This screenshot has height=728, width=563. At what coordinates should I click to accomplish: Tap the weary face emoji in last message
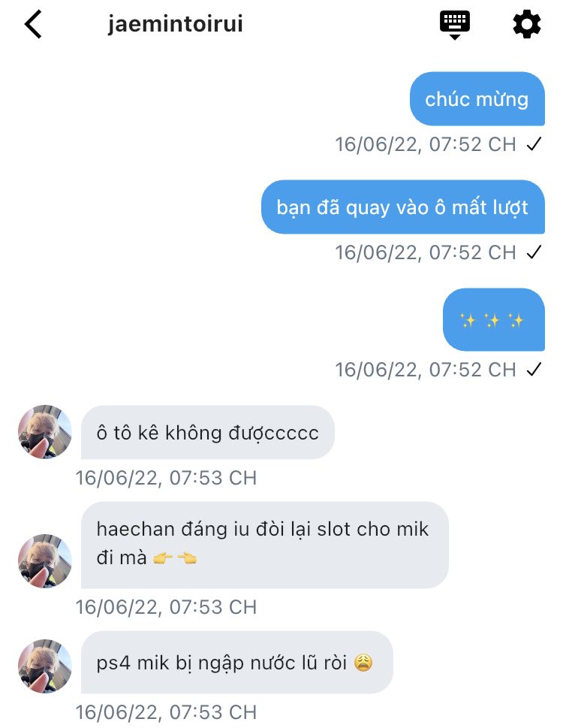tap(363, 663)
